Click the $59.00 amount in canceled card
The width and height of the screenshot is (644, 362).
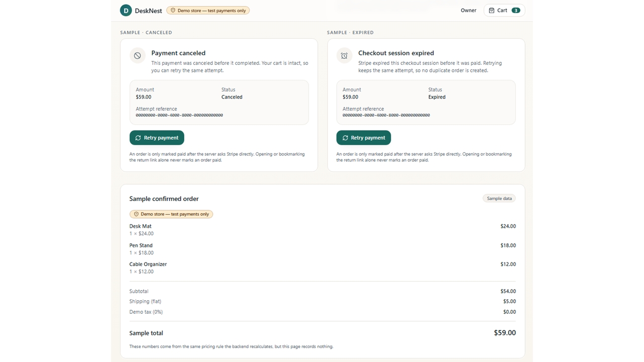point(143,97)
